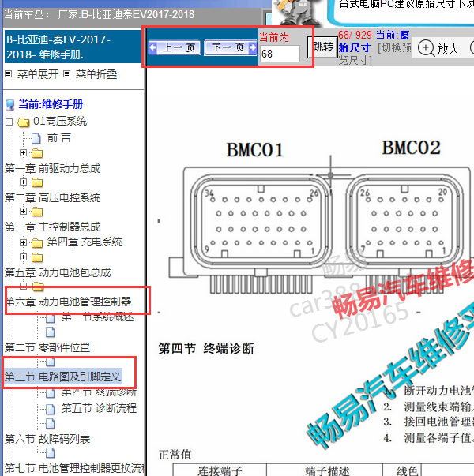Open section 第三节 电路图及引脚定义
Image resolution: width=474 pixels, height=476 pixels.
pos(63,377)
